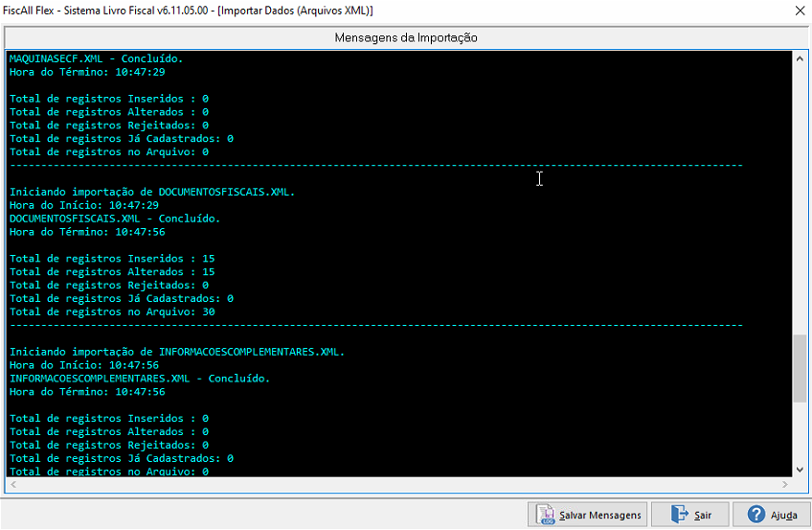Screen dimensions: 812x530
Task: Click 'Hora do Início: 10:47:56' line
Action: pos(84,365)
